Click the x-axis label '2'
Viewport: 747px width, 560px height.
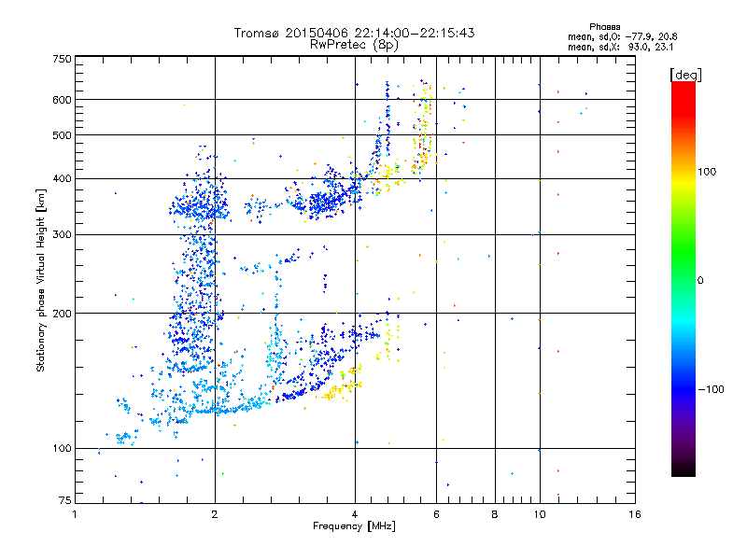pos(215,514)
